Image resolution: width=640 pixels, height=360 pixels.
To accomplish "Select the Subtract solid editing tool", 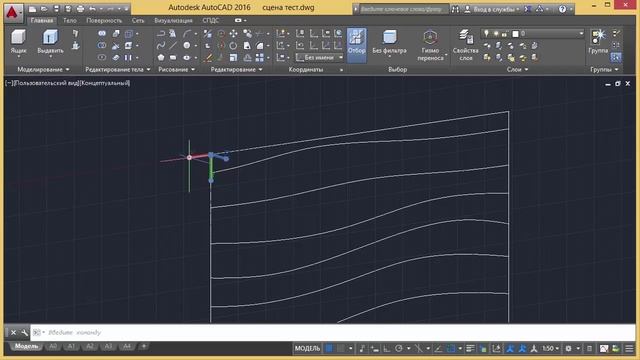I will 102,45.
